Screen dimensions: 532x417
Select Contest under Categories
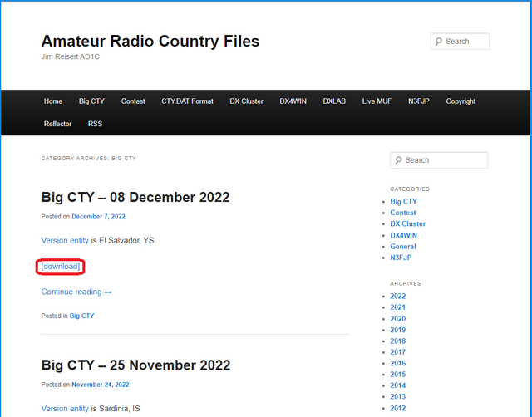[402, 213]
